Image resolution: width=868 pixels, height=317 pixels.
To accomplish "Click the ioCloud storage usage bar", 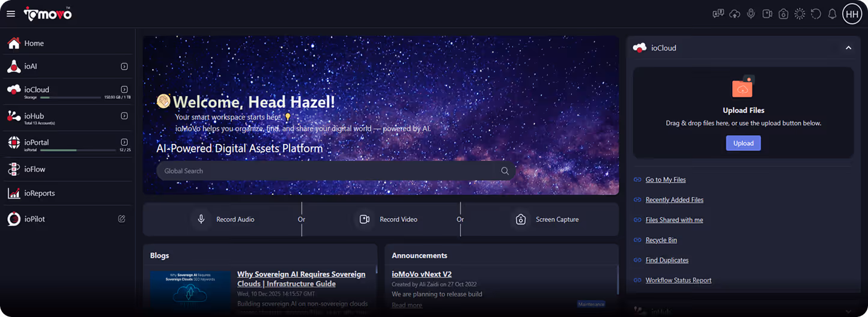I will point(71,97).
